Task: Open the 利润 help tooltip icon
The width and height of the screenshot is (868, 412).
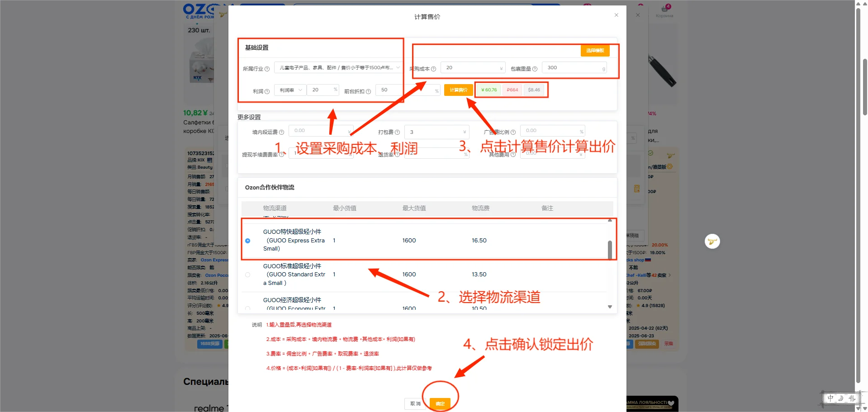Action: click(x=267, y=92)
